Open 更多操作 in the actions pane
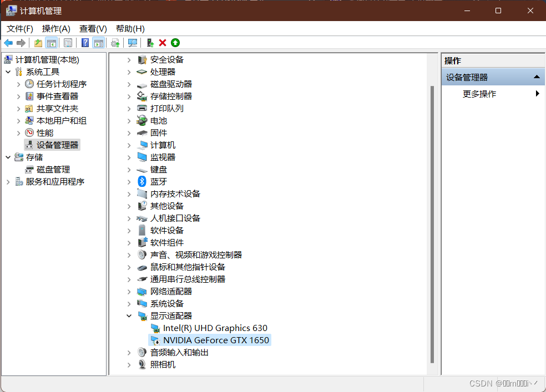Screen dimensions: 546x392 [479, 94]
